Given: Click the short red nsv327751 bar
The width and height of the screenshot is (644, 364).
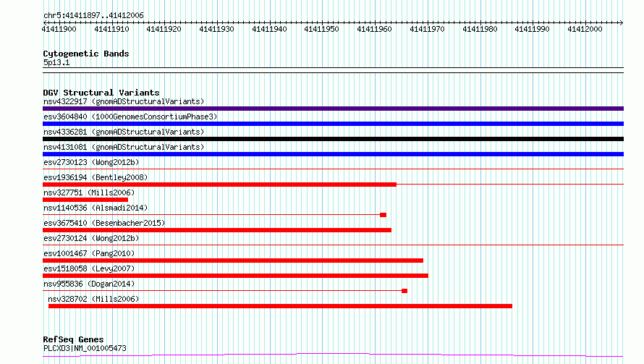Looking at the screenshot, I should (85, 200).
